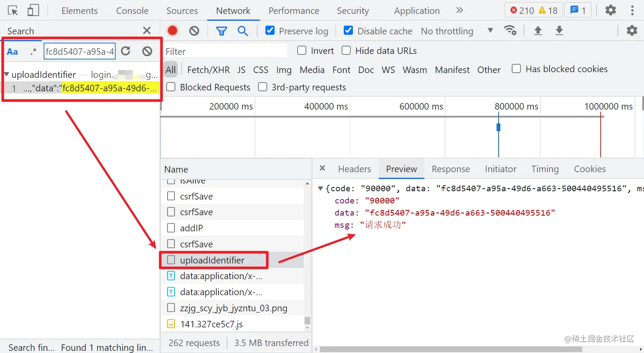Viewport: 644px width, 353px height.
Task: Toggle regular expression search option
Action: tap(34, 52)
